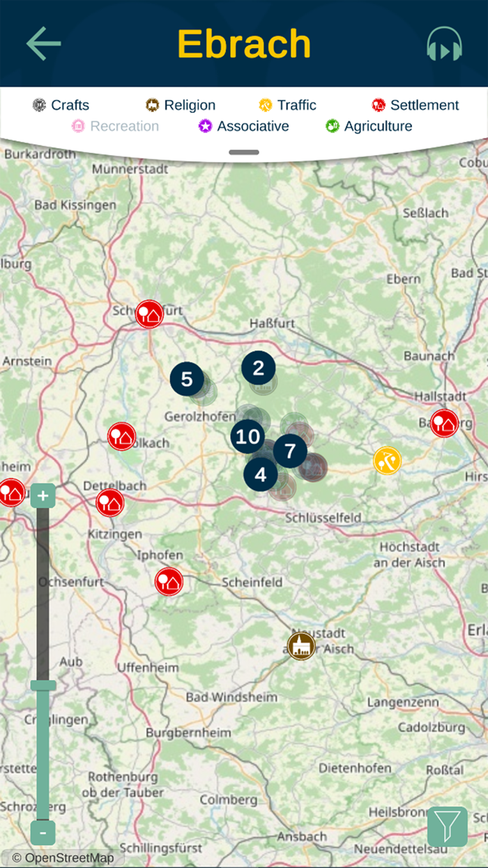Toggle the Agriculture category filter

pyautogui.click(x=369, y=126)
